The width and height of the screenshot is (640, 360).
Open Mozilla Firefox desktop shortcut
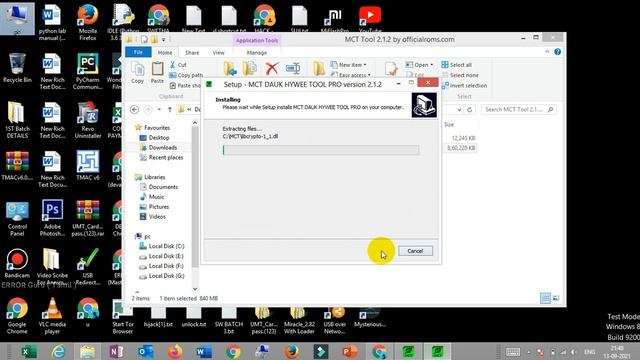click(x=88, y=22)
